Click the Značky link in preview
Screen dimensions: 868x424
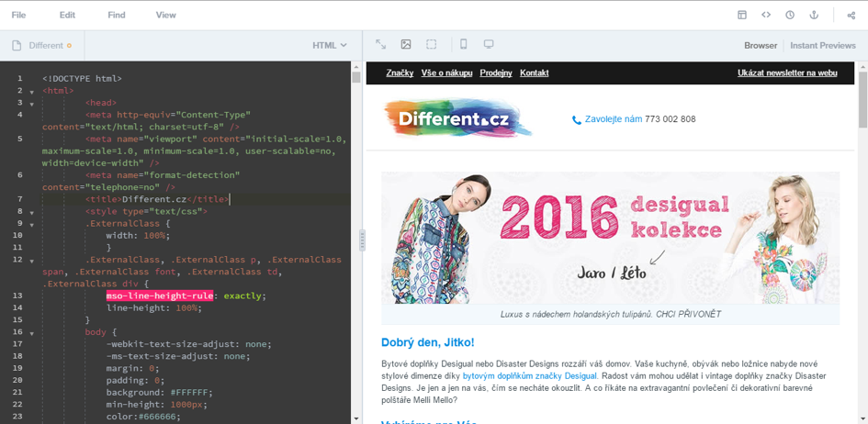click(x=400, y=73)
